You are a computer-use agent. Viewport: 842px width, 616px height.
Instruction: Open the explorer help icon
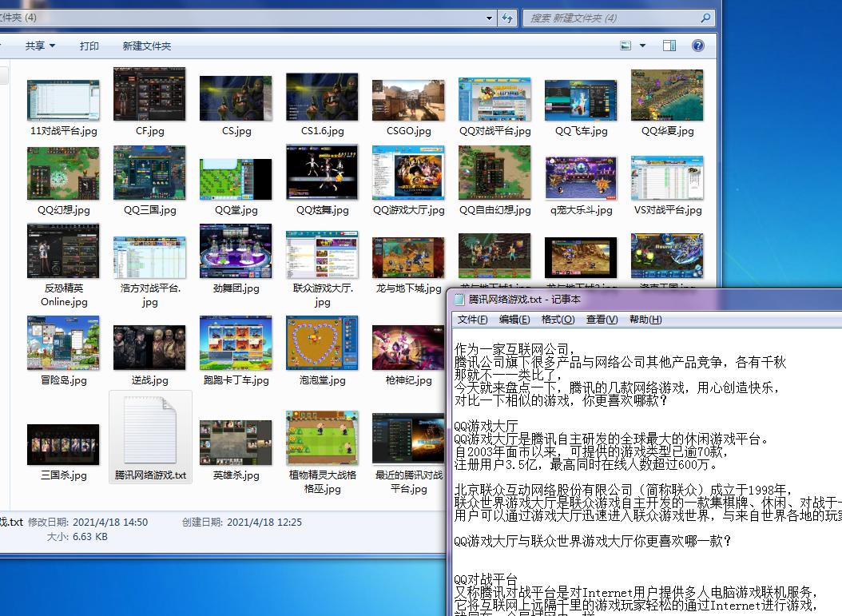[x=697, y=46]
